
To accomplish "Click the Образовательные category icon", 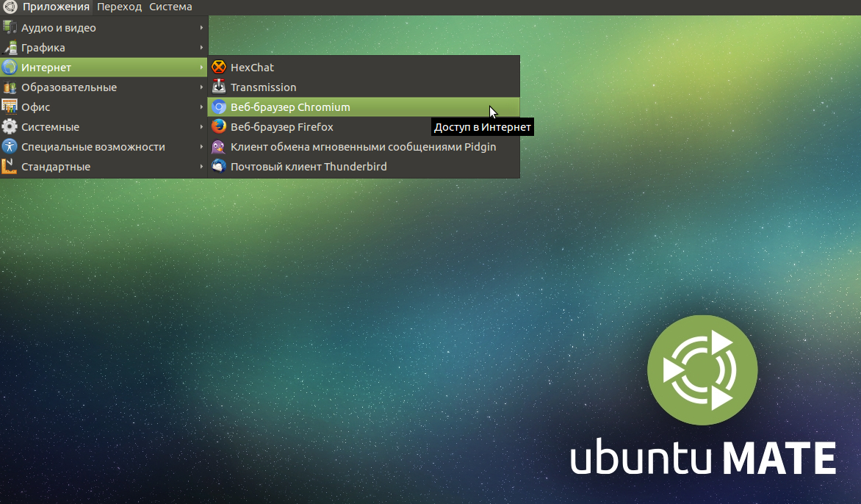I will tap(10, 87).
